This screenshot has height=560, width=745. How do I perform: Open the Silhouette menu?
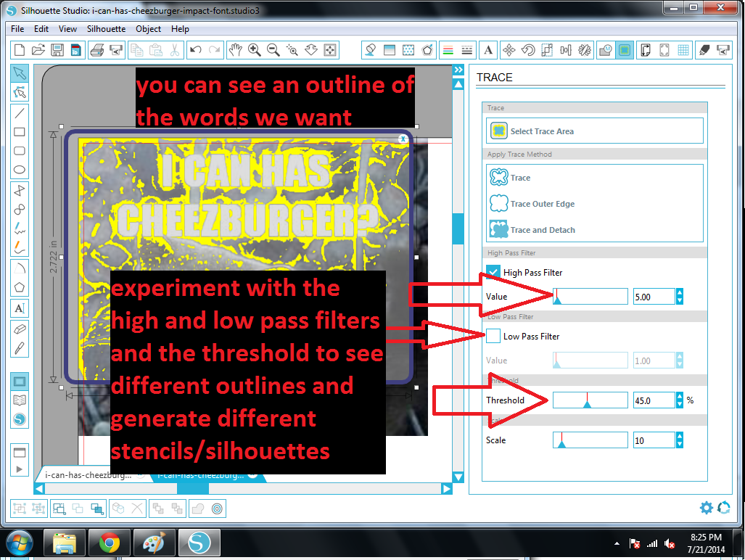point(107,29)
